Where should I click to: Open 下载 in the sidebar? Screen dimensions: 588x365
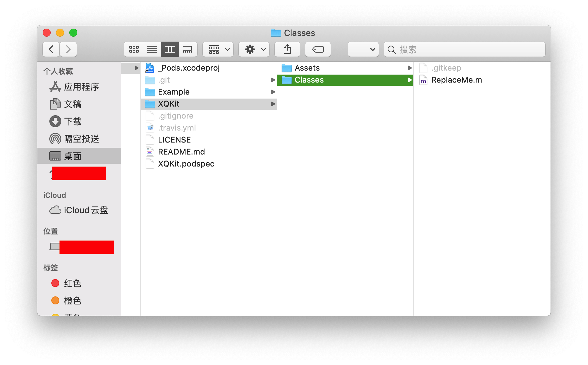pyautogui.click(x=79, y=122)
